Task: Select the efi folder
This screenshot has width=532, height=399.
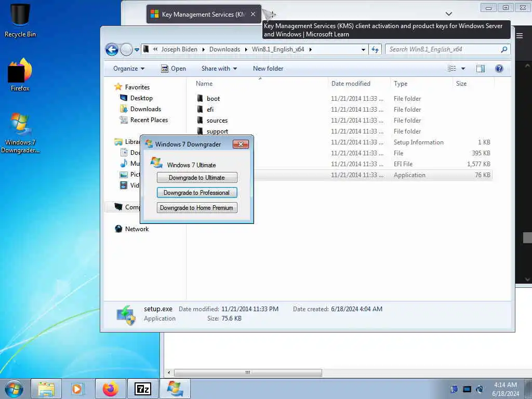Action: 210,110
